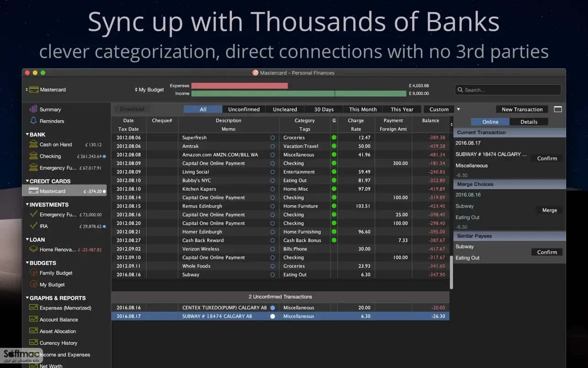Open the Mastercard account dropdown

click(46, 90)
